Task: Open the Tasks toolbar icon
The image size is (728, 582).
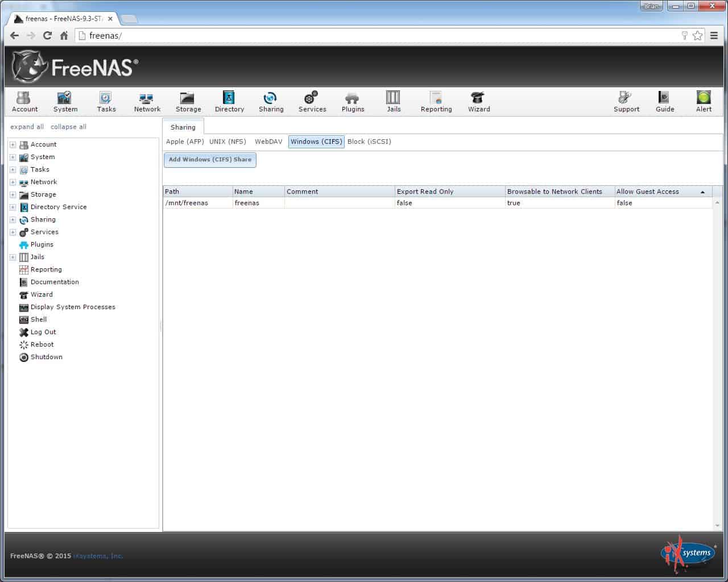Action: pos(106,102)
